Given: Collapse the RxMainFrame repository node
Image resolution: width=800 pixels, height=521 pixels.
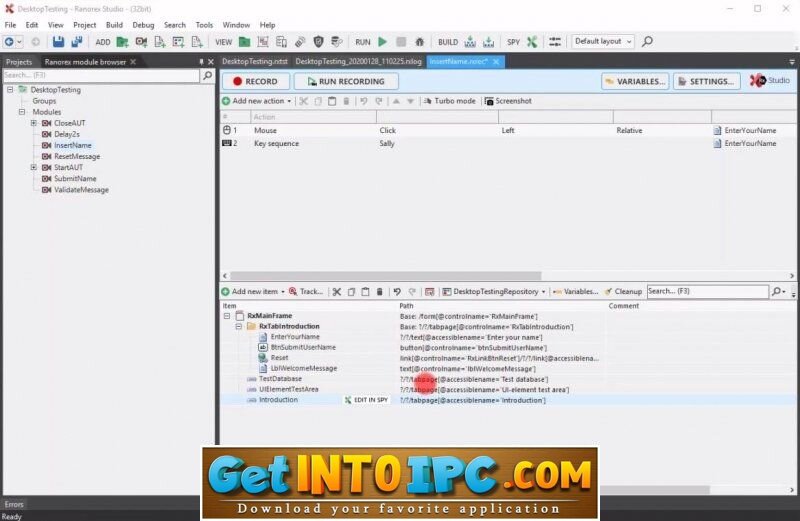Looking at the screenshot, I should (x=227, y=316).
